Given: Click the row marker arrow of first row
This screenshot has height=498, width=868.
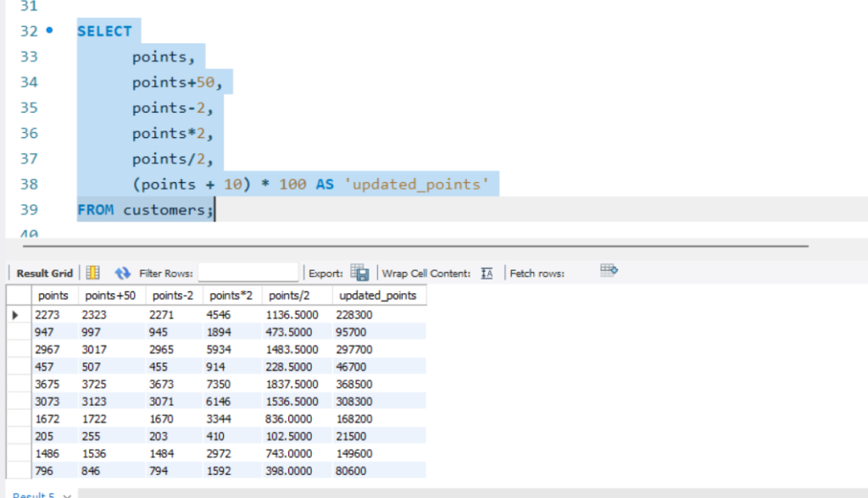Looking at the screenshot, I should pyautogui.click(x=15, y=315).
